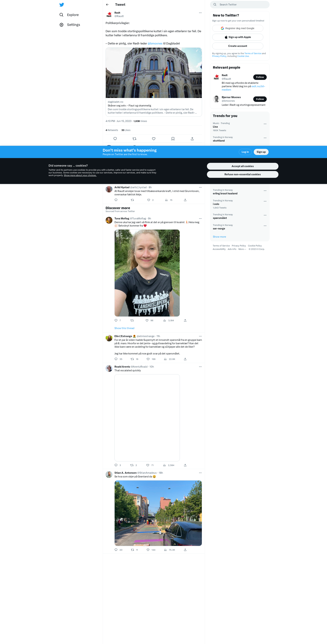
Task: Like Elin L'Estrange's tweet
Action: click(x=148, y=359)
